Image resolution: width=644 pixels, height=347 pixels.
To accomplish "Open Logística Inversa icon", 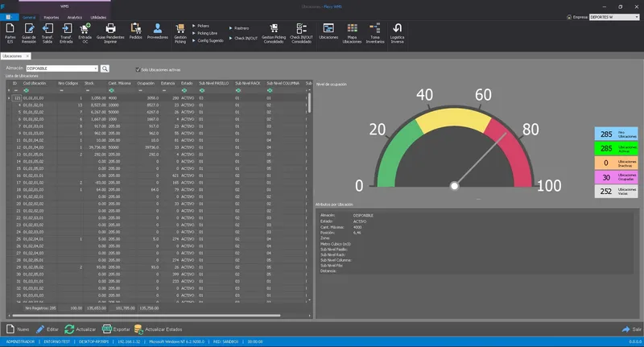I will (397, 29).
